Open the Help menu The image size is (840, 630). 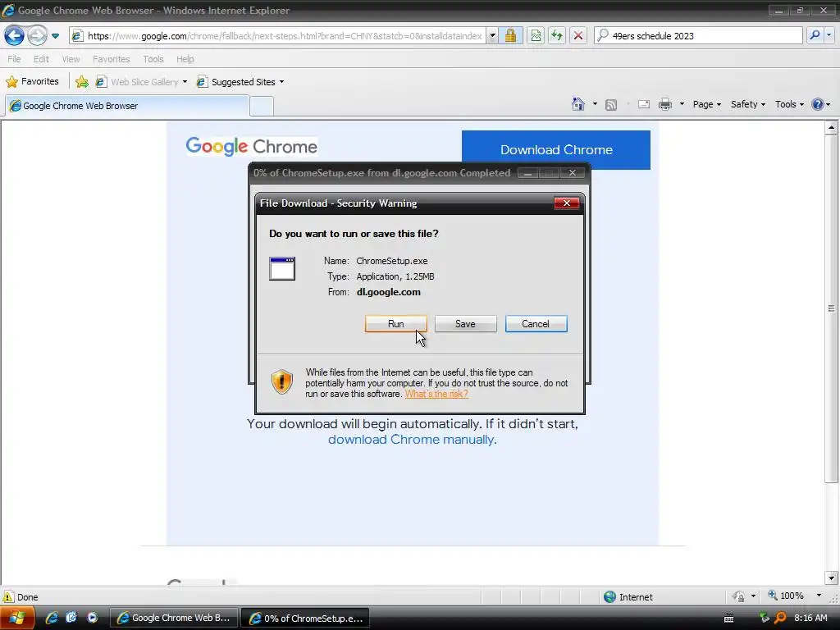pyautogui.click(x=185, y=59)
